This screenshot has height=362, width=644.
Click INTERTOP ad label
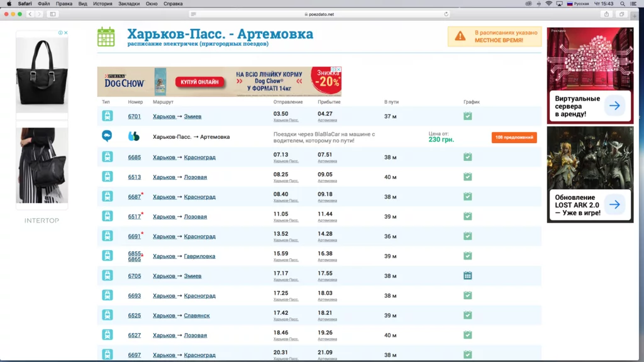click(x=42, y=221)
